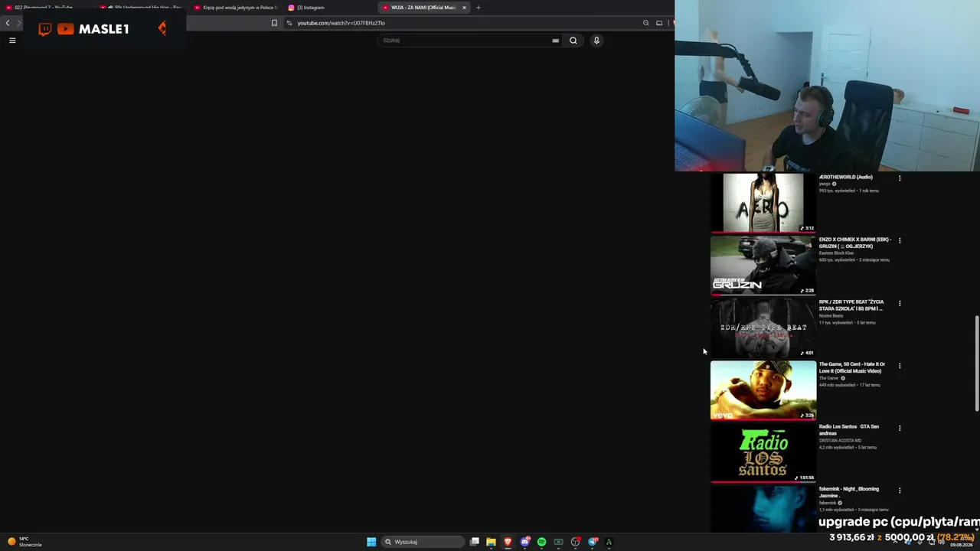
Task: Open the GRUZIN video thumbnail
Action: click(763, 265)
